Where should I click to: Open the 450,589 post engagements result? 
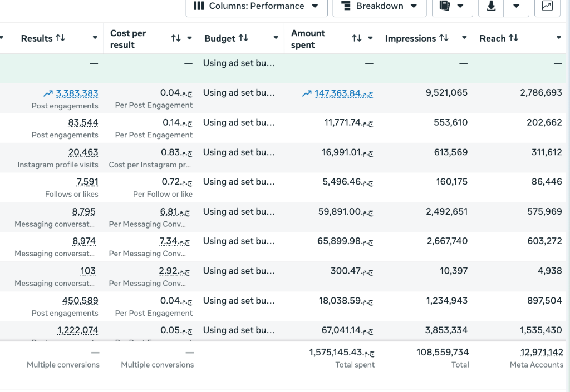click(80, 301)
